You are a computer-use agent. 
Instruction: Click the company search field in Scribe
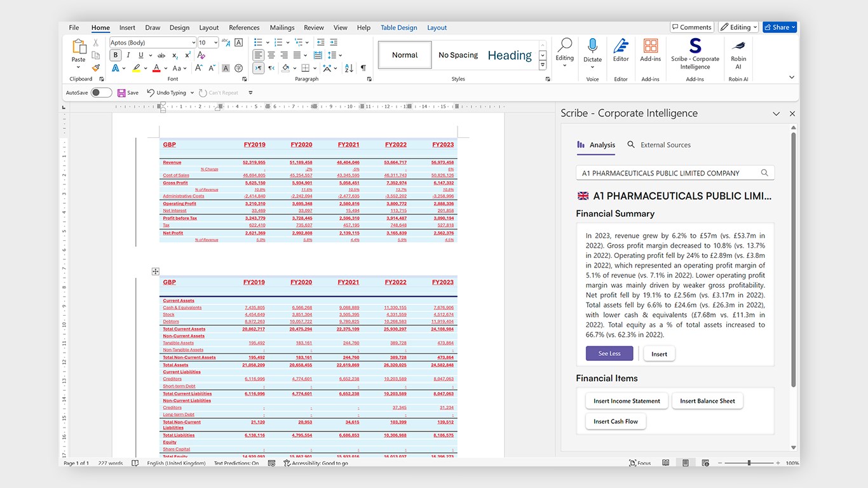[667, 173]
